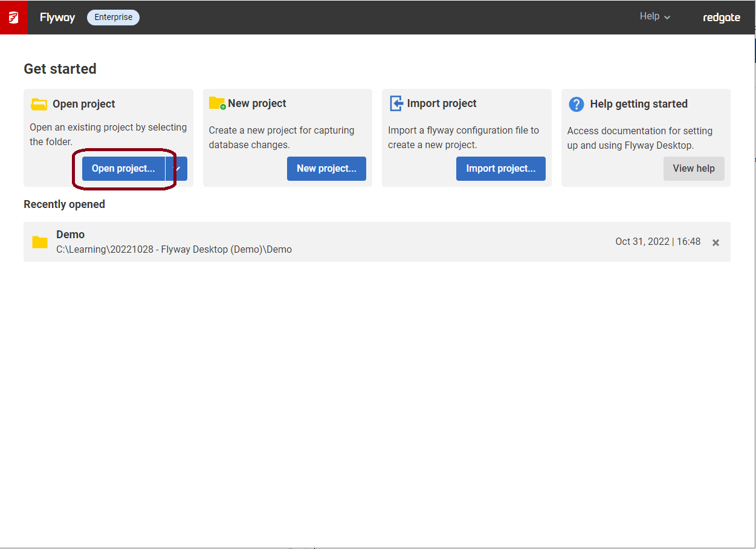The image size is (756, 549).
Task: Click the red Flyway logo icon
Action: (x=13, y=18)
